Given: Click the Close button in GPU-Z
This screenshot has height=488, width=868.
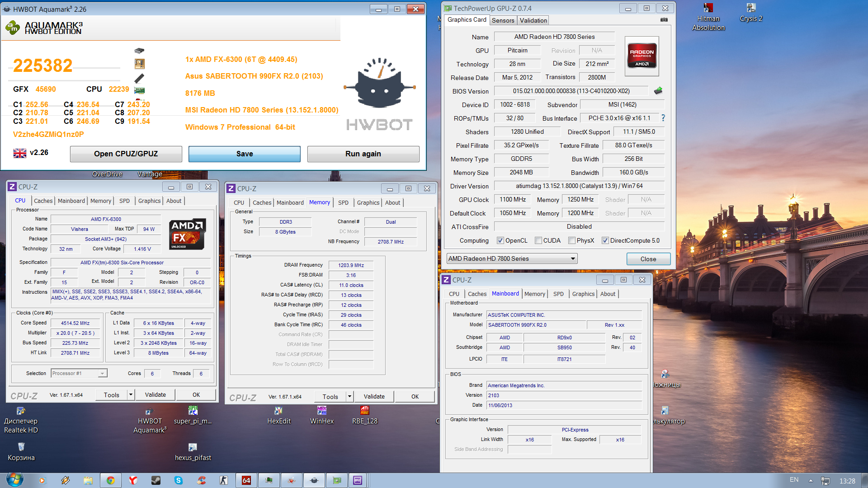Looking at the screenshot, I should pyautogui.click(x=648, y=259).
